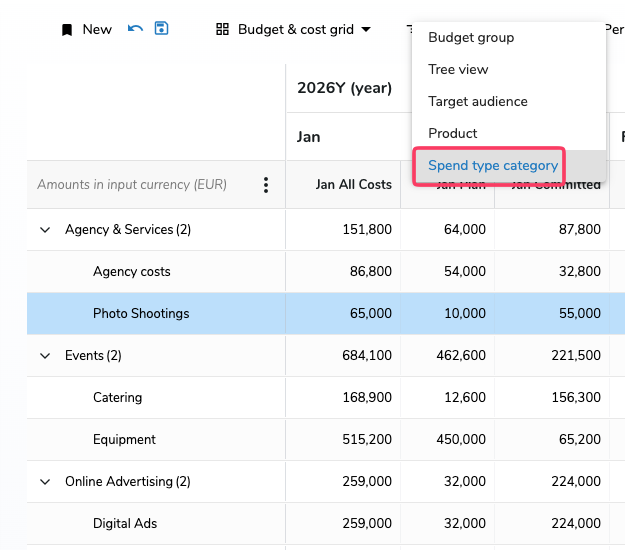Viewport: 625px width, 550px height.
Task: Click the 156,300 committed cell
Action: [x=552, y=397]
